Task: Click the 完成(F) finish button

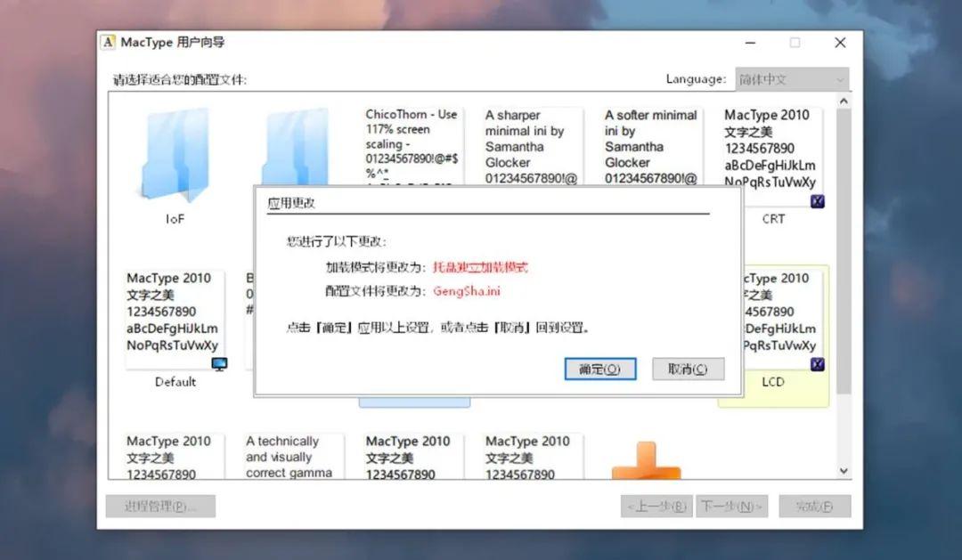Action: [x=813, y=506]
